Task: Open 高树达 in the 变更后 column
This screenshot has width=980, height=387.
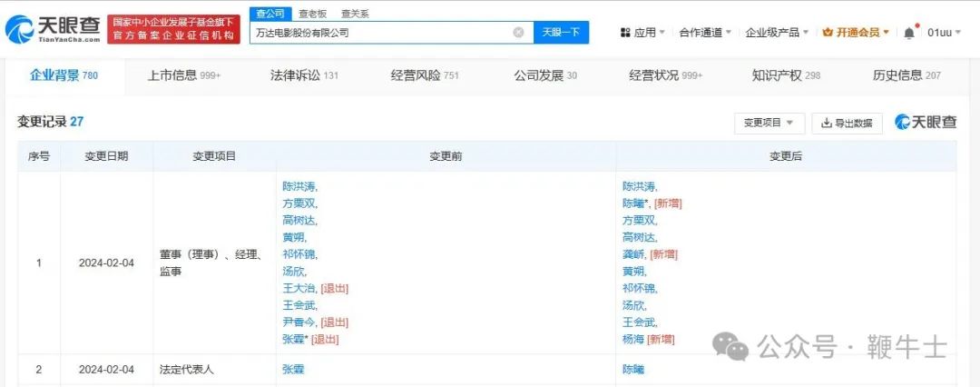Action: pos(640,238)
